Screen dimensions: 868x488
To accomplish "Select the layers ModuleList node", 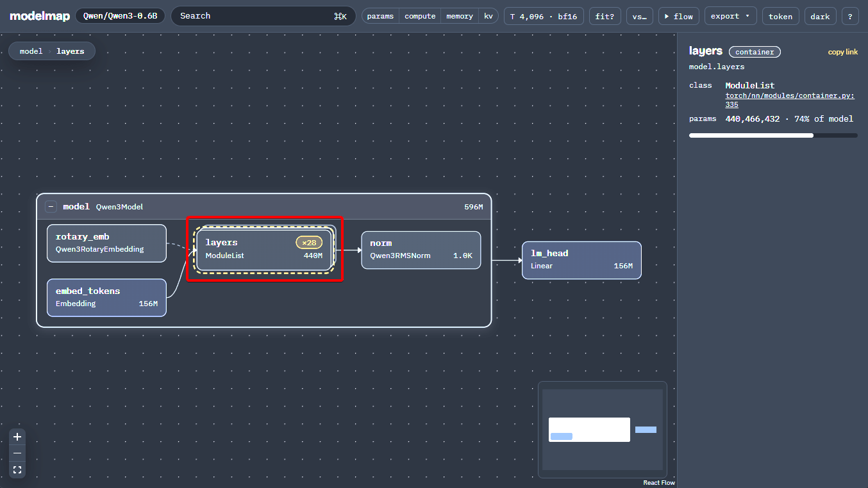I will point(264,249).
